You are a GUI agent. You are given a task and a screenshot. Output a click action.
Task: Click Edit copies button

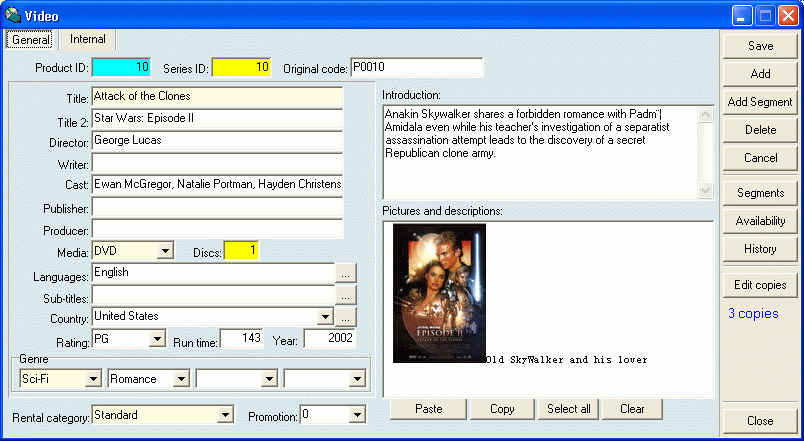pos(760,285)
